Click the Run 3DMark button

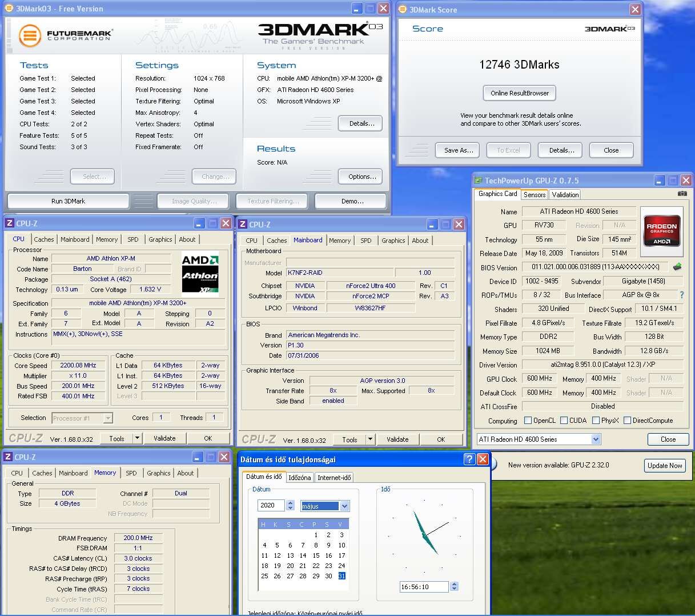[68, 201]
